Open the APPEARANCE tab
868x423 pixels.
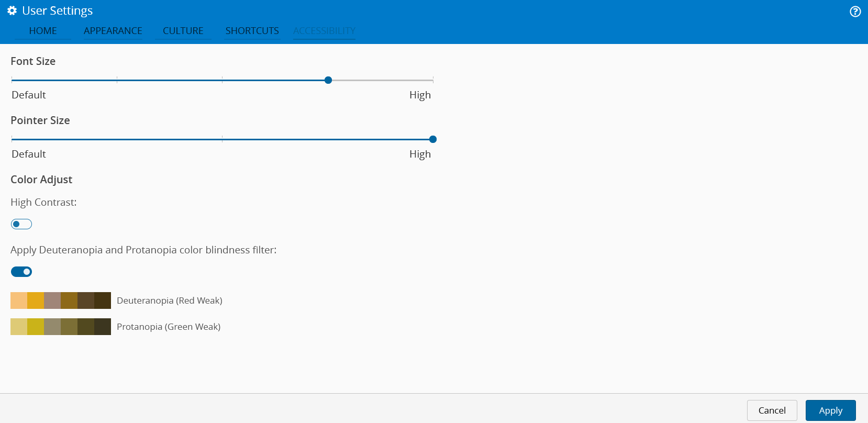(x=113, y=31)
